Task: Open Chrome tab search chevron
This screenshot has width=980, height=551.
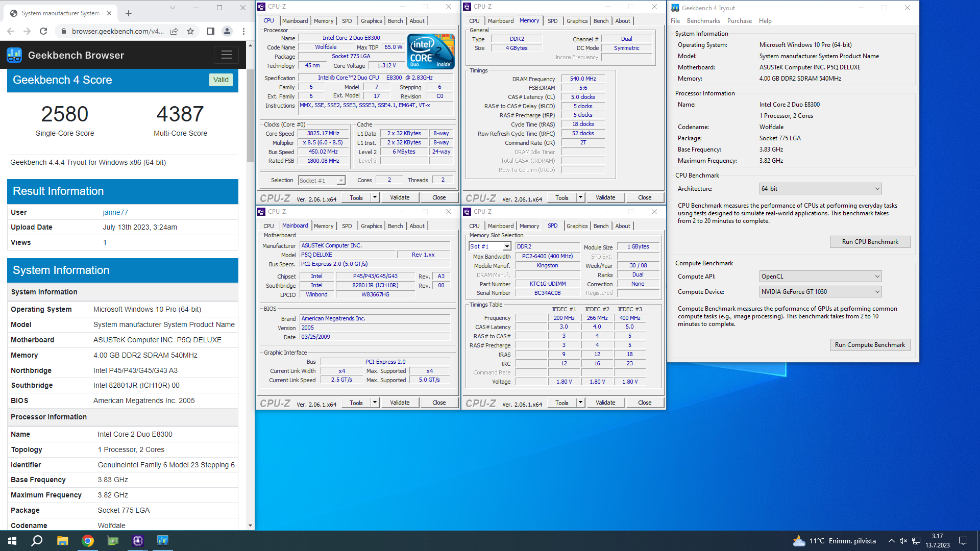Action: click(x=173, y=8)
